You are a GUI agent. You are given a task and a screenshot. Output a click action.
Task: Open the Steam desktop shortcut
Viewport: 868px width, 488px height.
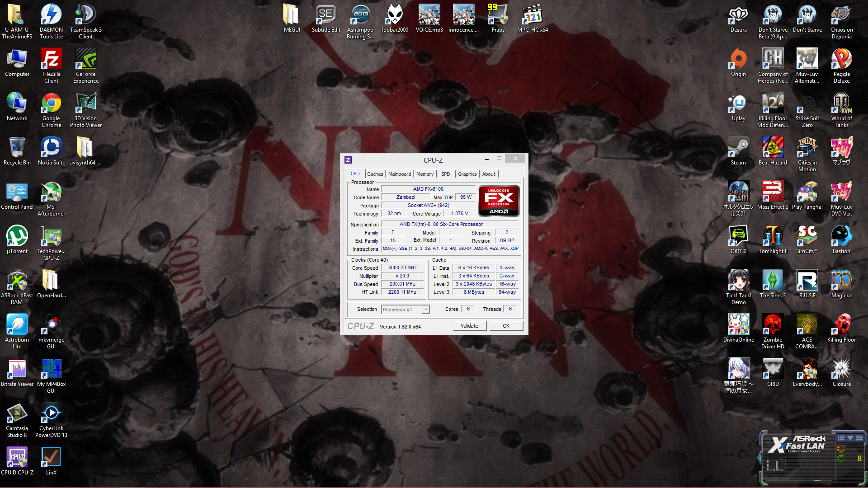(x=738, y=149)
